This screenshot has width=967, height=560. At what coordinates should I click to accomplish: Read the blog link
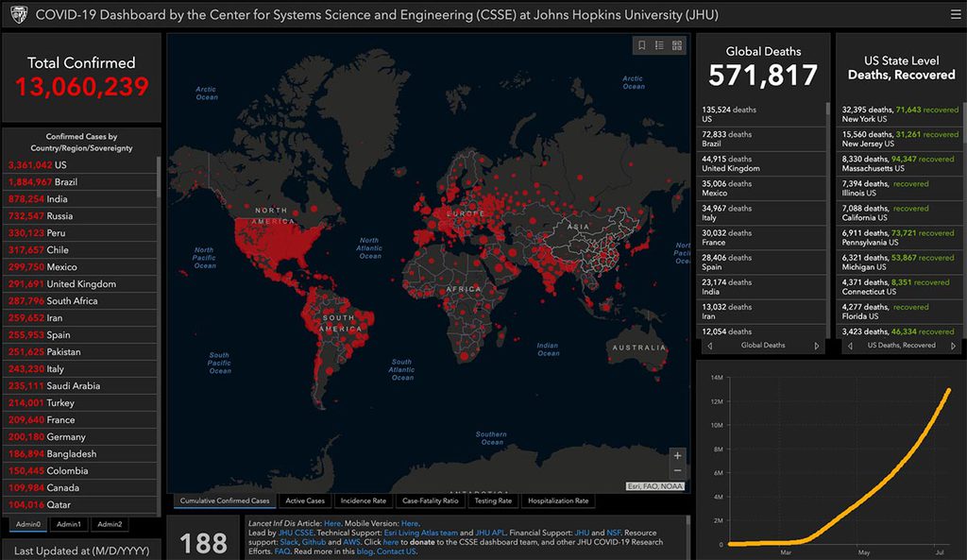[x=365, y=552]
